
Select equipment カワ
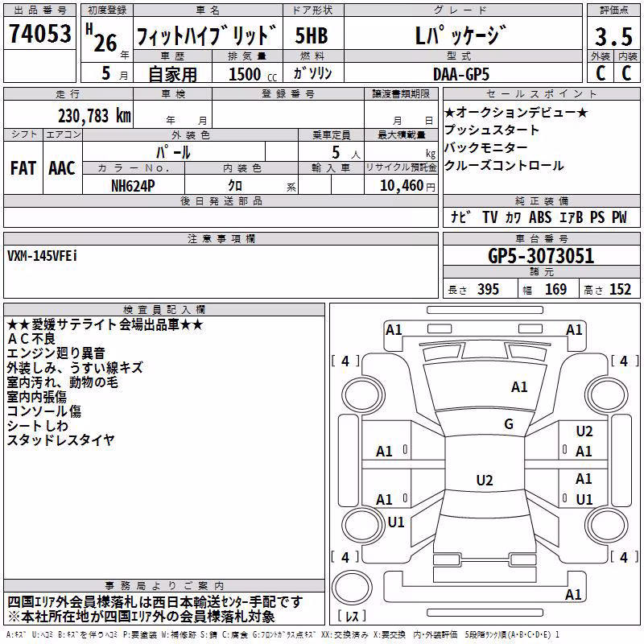point(513,217)
